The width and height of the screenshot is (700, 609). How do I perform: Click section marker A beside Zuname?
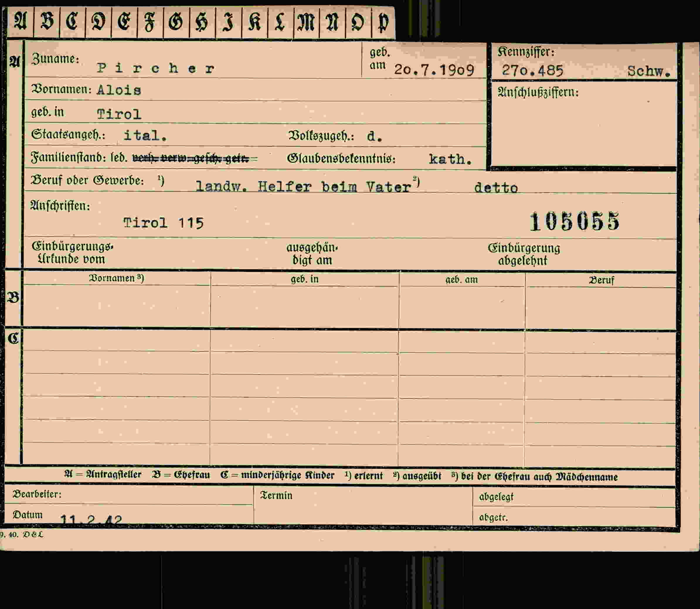(14, 62)
